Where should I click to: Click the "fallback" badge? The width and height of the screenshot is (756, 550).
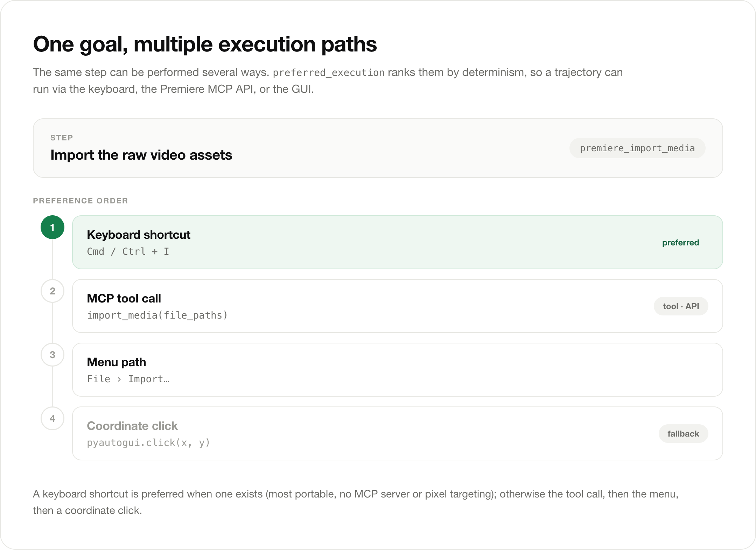click(x=683, y=434)
